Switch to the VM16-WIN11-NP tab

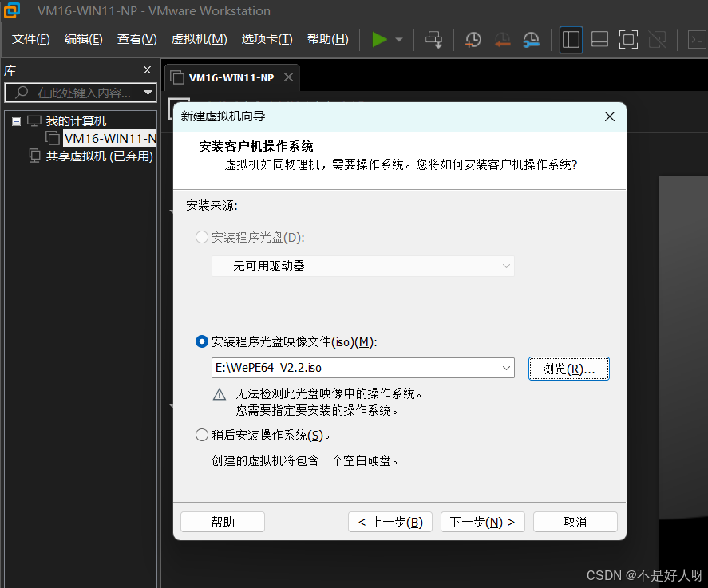click(231, 77)
